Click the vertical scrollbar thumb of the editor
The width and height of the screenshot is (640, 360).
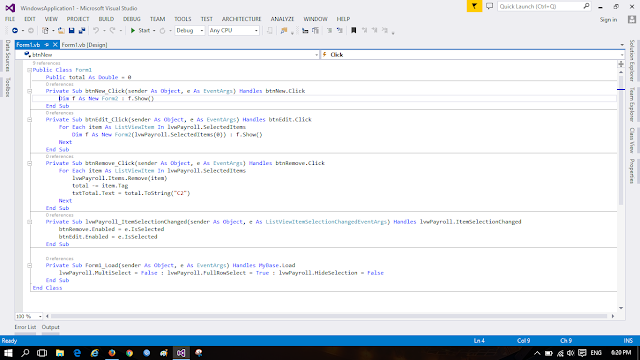click(621, 140)
